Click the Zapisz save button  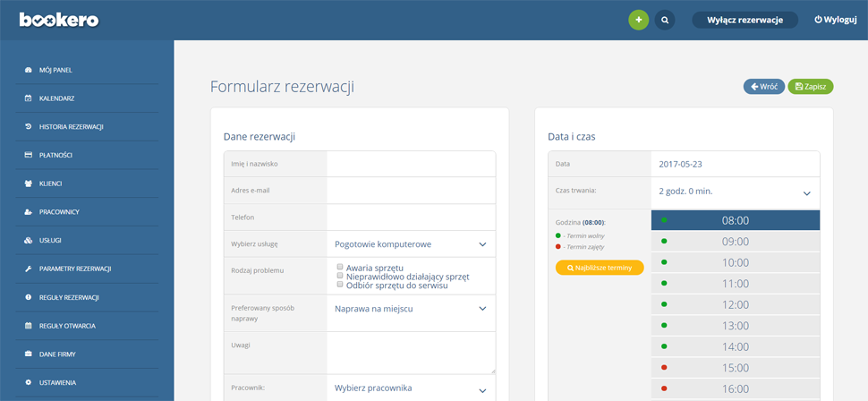(811, 87)
